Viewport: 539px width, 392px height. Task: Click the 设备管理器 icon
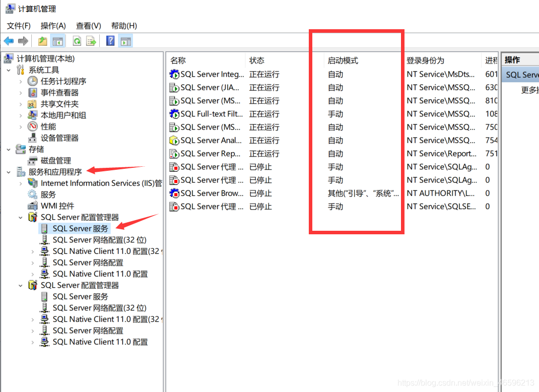(32, 138)
